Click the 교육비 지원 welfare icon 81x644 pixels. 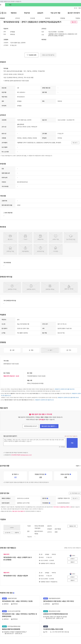(x=56, y=237)
